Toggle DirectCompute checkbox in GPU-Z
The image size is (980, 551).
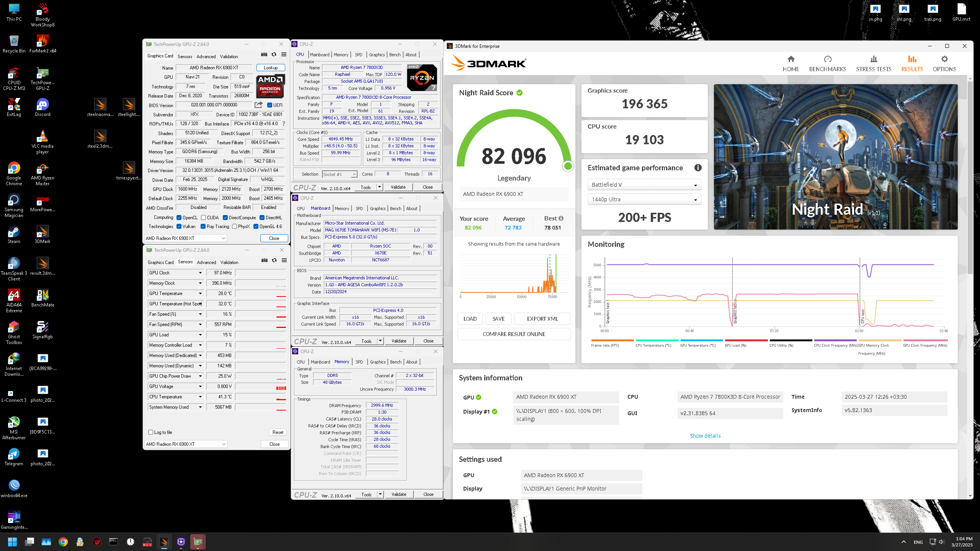[225, 217]
